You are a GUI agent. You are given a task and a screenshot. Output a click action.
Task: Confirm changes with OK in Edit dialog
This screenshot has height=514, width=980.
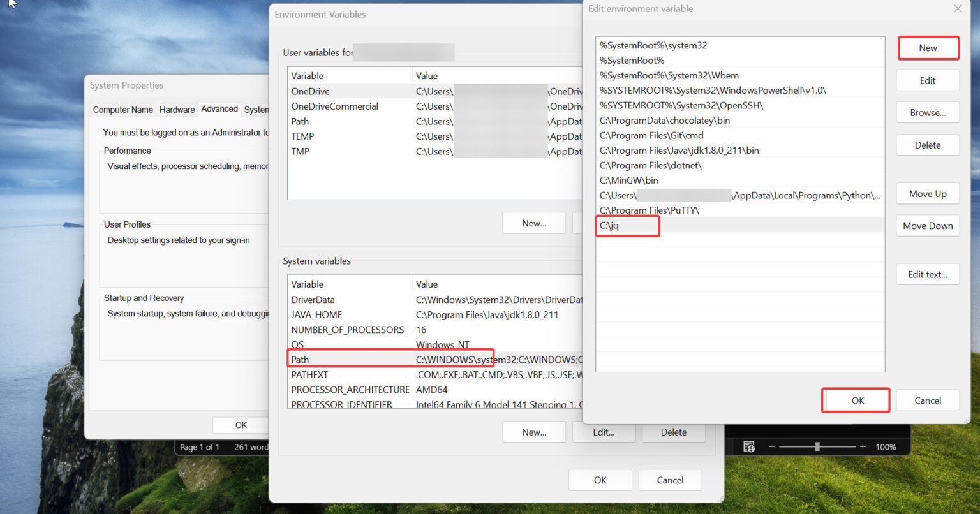(856, 400)
